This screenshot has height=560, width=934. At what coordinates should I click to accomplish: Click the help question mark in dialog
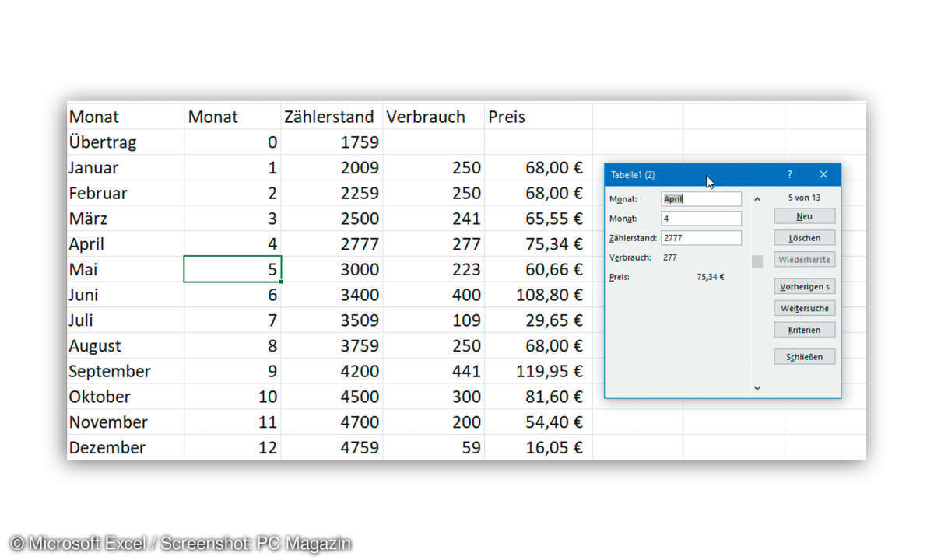[789, 175]
